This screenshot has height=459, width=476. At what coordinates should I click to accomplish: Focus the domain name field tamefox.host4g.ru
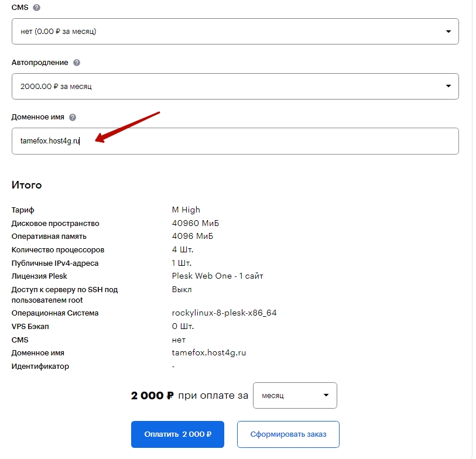coord(235,141)
